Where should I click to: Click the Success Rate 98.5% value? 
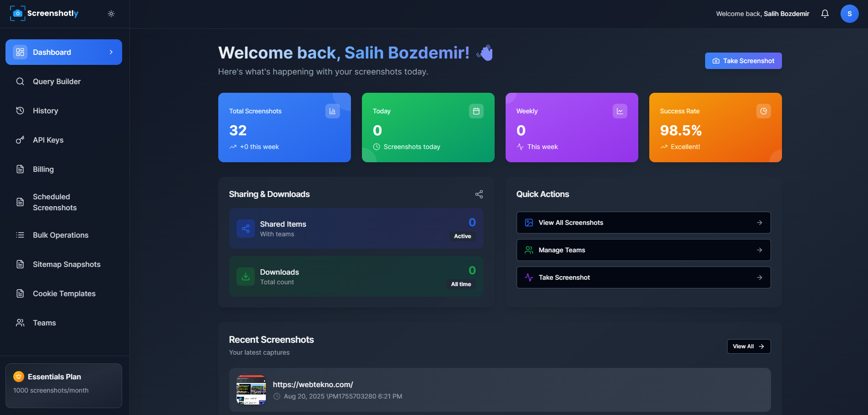pyautogui.click(x=681, y=130)
